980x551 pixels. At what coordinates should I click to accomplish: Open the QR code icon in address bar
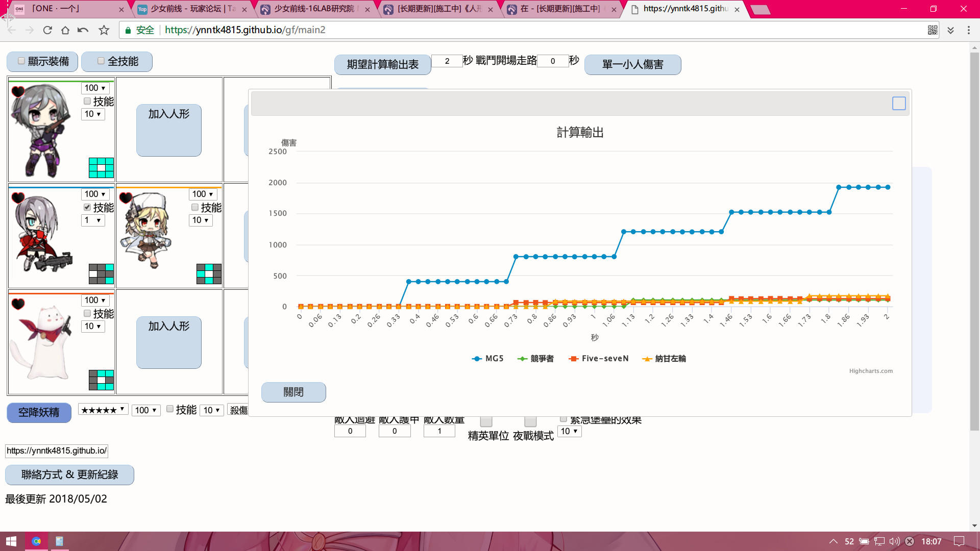pos(933,30)
